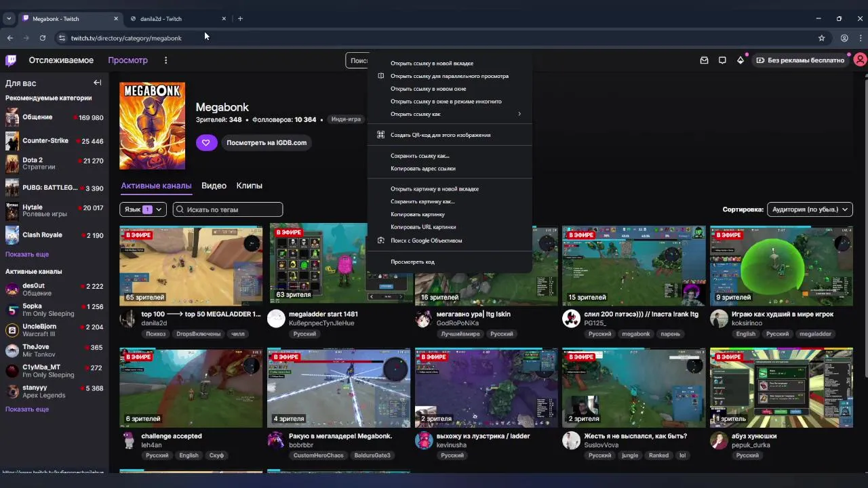Choose Сохранить картинку как...
This screenshot has height=488, width=868.
(x=450, y=201)
